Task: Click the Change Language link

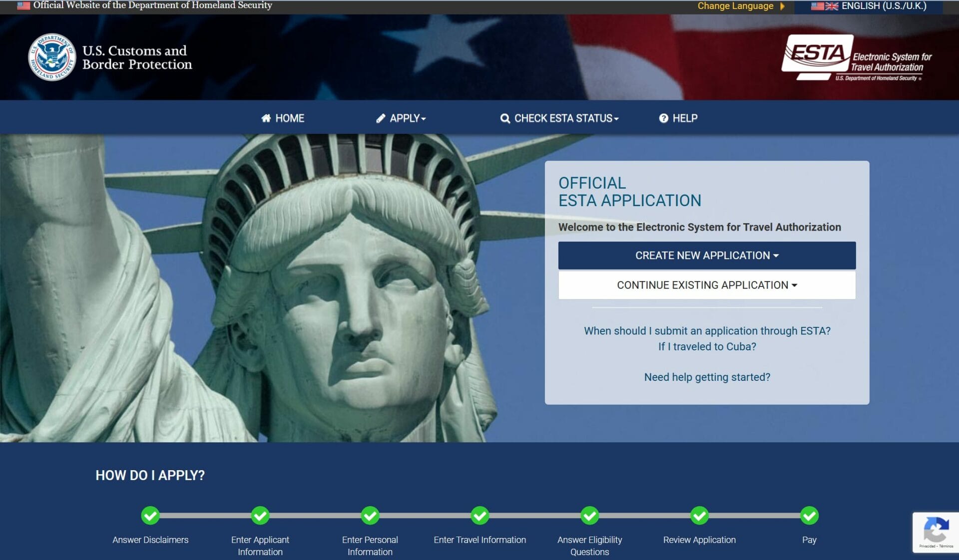Action: tap(735, 6)
